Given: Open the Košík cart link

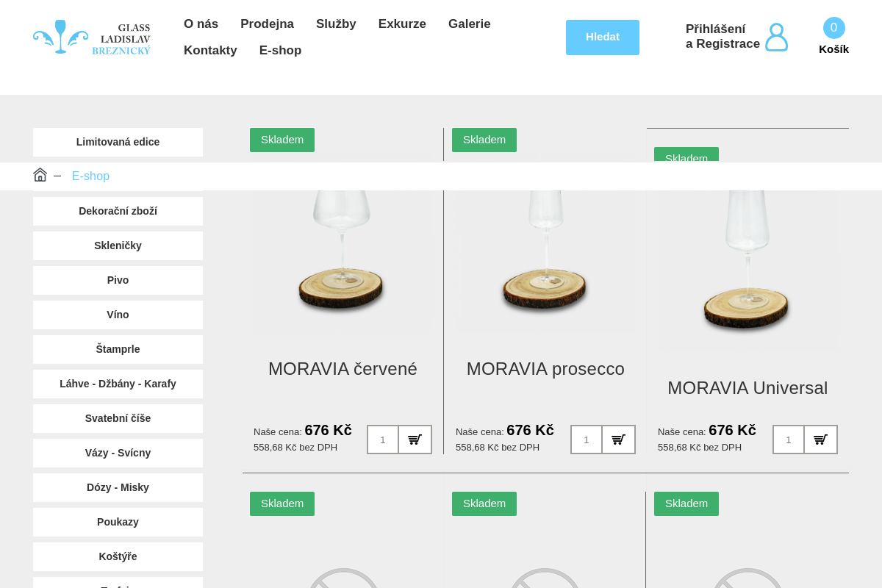Looking at the screenshot, I should (x=833, y=49).
